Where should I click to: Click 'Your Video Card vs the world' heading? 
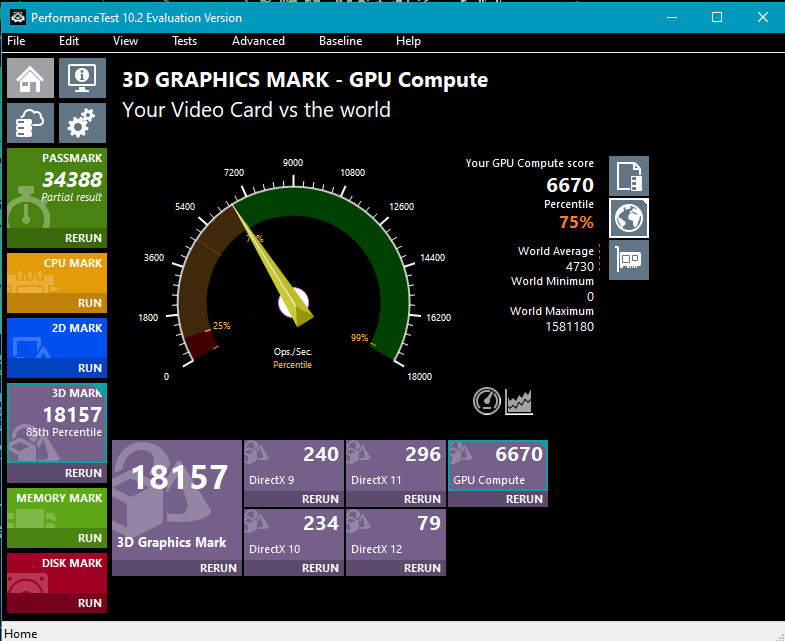256,110
